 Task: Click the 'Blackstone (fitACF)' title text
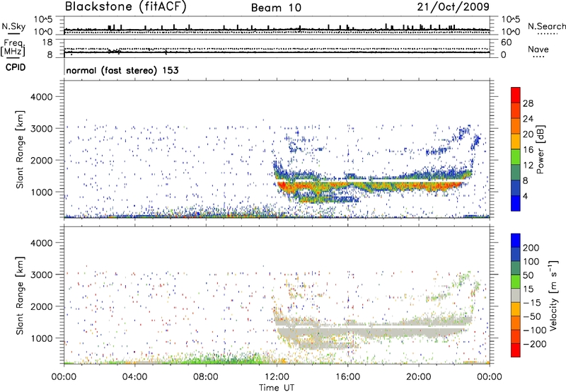[125, 7]
